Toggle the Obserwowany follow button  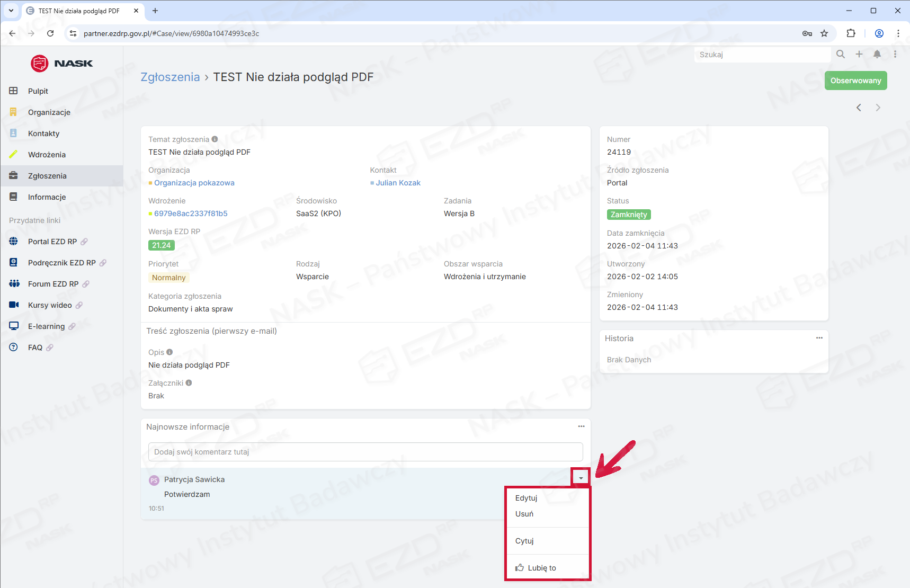coord(855,81)
